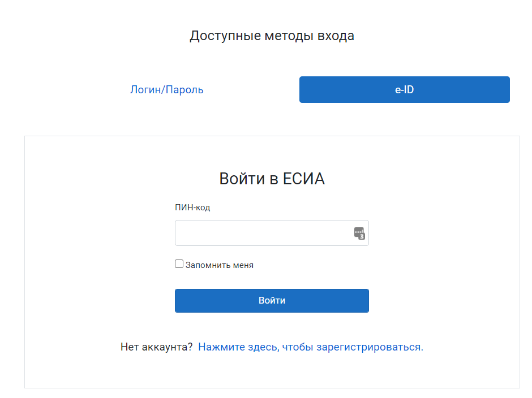Image resolution: width=532 pixels, height=398 pixels.
Task: Click the Доступные методы входа title
Action: [x=272, y=36]
